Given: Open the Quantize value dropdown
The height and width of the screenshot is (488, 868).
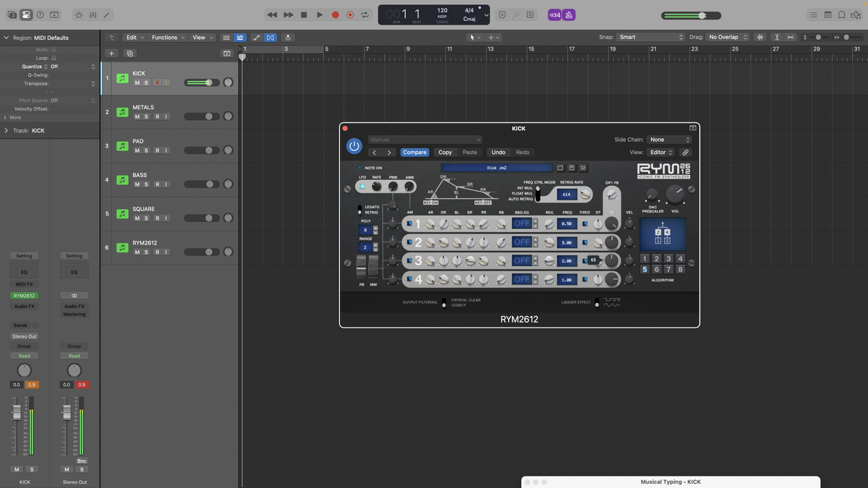Looking at the screenshot, I should click(x=72, y=67).
